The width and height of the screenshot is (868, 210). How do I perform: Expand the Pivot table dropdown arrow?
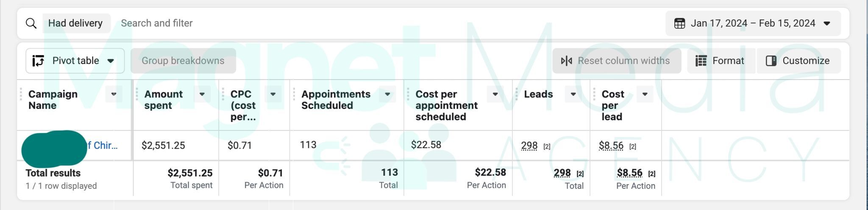coord(111,61)
